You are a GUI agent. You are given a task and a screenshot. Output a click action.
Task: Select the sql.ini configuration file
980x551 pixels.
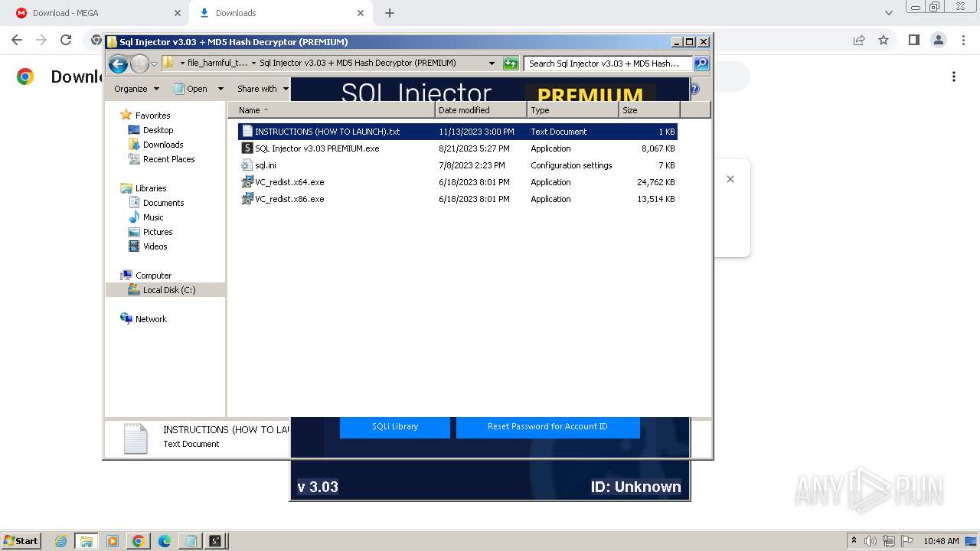457,165
